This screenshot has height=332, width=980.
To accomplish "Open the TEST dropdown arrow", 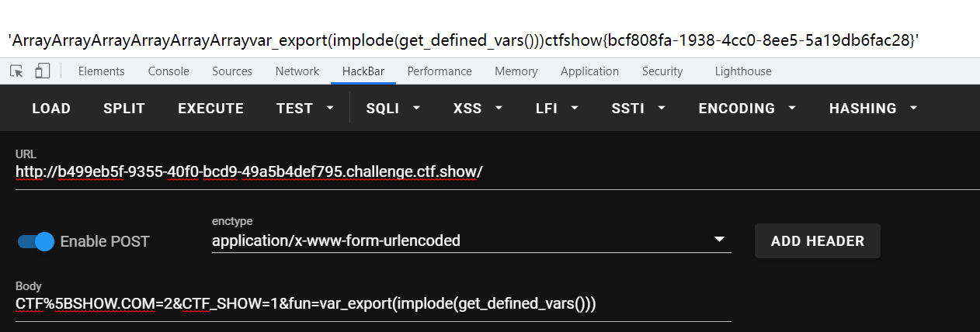I will coord(330,108).
